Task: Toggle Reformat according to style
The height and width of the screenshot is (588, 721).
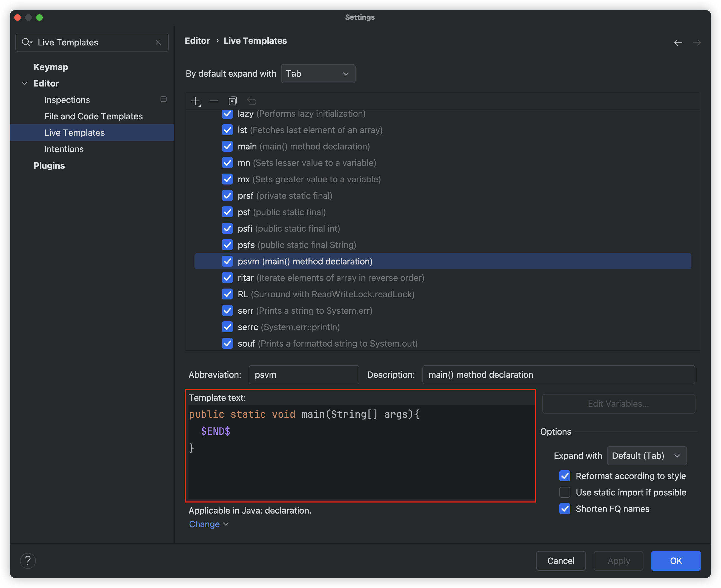Action: [x=565, y=476]
